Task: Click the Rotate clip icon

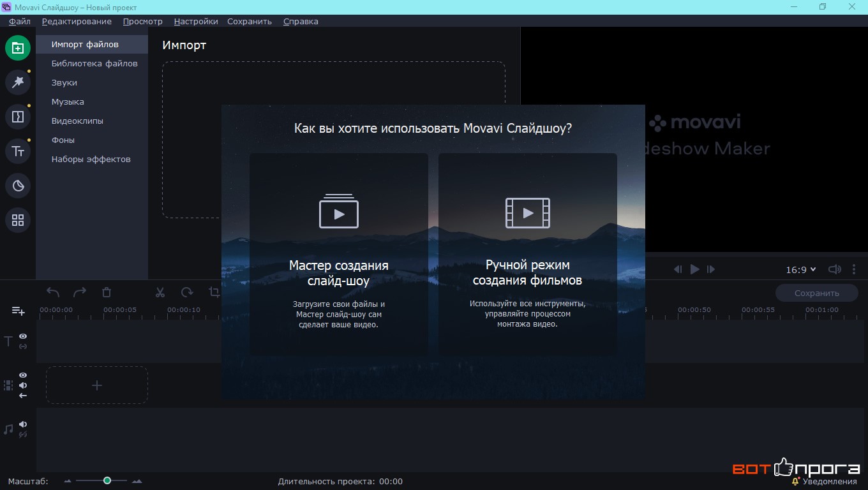Action: pyautogui.click(x=187, y=292)
